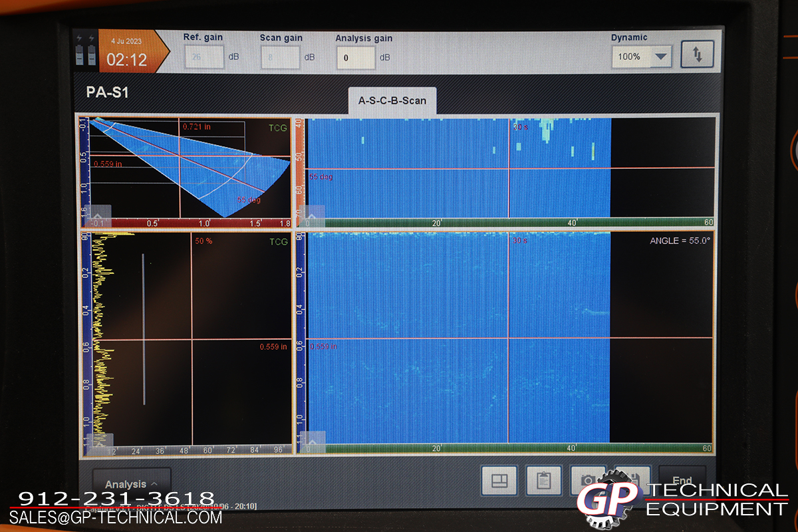The width and height of the screenshot is (798, 532).
Task: Open the clipboard report icon
Action: click(x=543, y=479)
